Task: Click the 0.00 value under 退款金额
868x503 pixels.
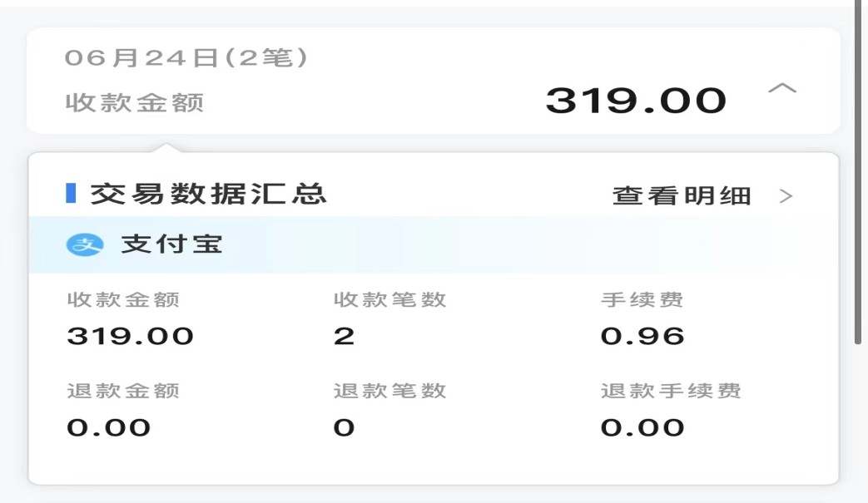Action: point(108,428)
